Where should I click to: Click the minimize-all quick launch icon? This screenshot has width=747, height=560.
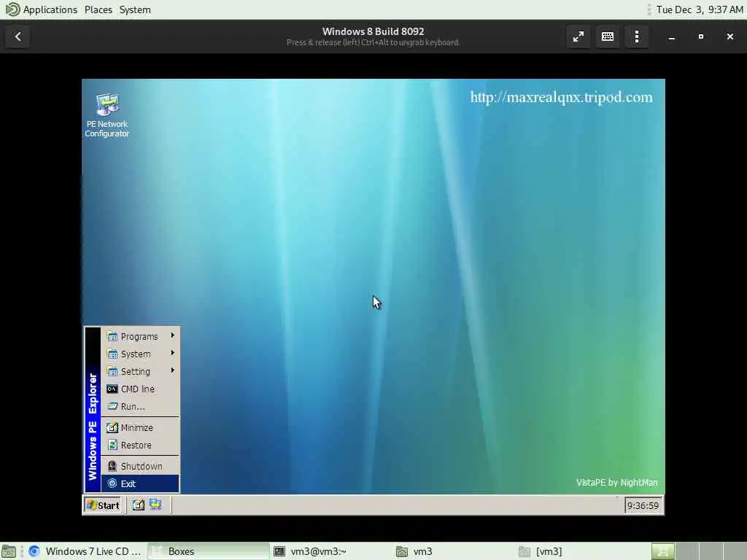click(x=138, y=505)
